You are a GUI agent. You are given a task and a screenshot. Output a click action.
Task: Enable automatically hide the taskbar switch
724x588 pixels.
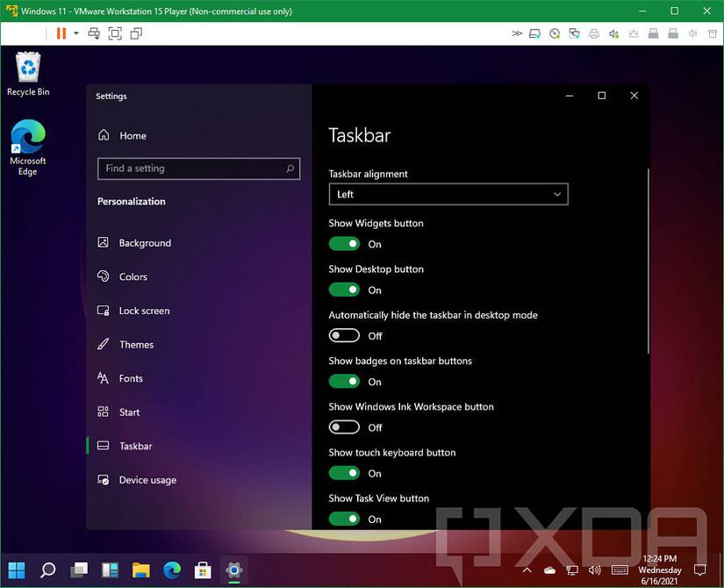pos(345,335)
